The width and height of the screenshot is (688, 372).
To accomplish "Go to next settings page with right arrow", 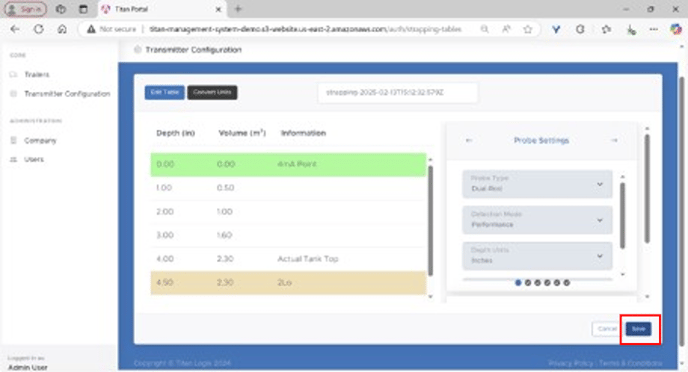I will pyautogui.click(x=614, y=140).
